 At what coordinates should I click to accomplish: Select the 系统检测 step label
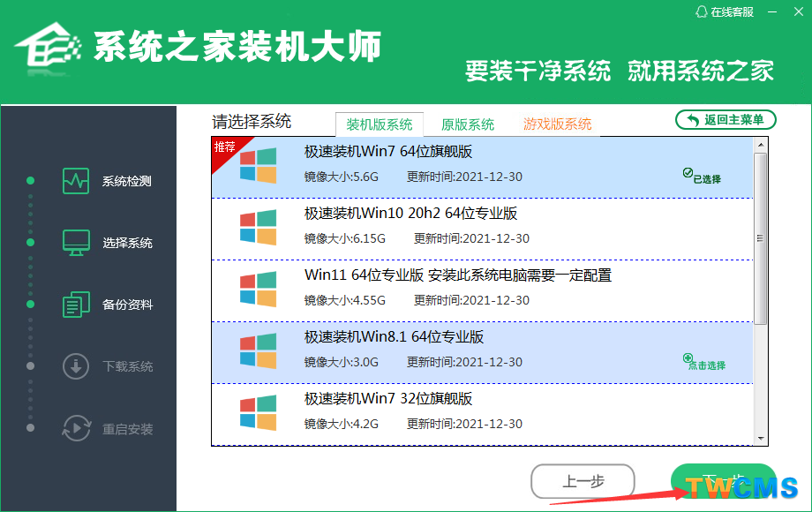[x=127, y=181]
